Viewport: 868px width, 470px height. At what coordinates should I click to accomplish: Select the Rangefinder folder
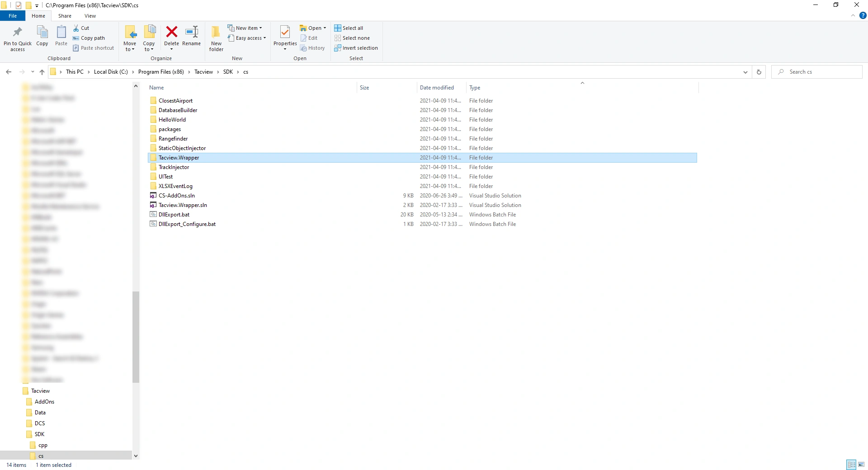(x=173, y=139)
